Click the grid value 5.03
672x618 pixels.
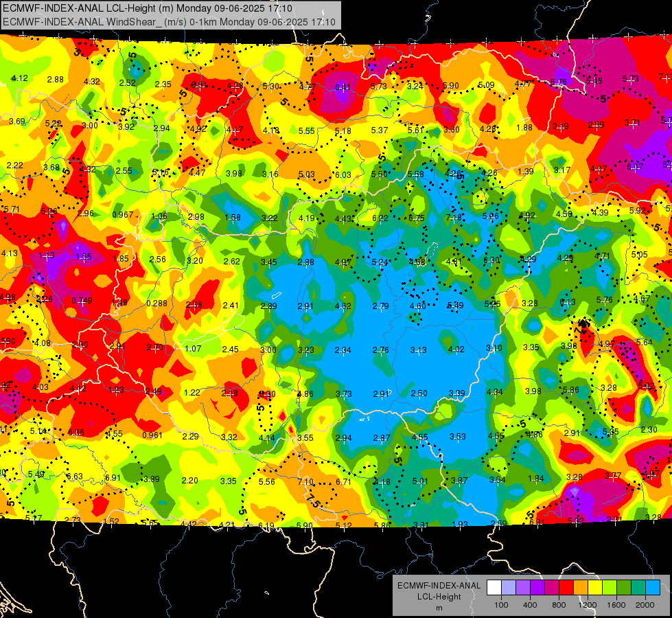(x=306, y=174)
